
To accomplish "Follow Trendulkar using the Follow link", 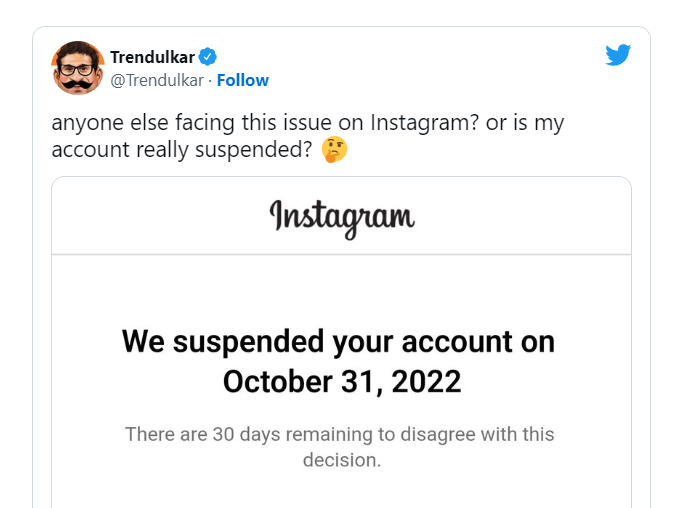I will (x=243, y=80).
